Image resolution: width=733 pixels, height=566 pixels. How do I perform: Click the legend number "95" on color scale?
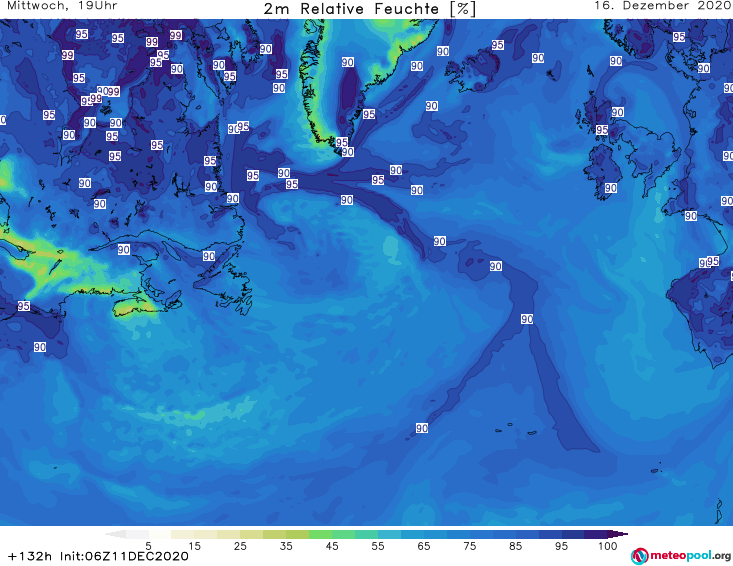click(x=561, y=546)
